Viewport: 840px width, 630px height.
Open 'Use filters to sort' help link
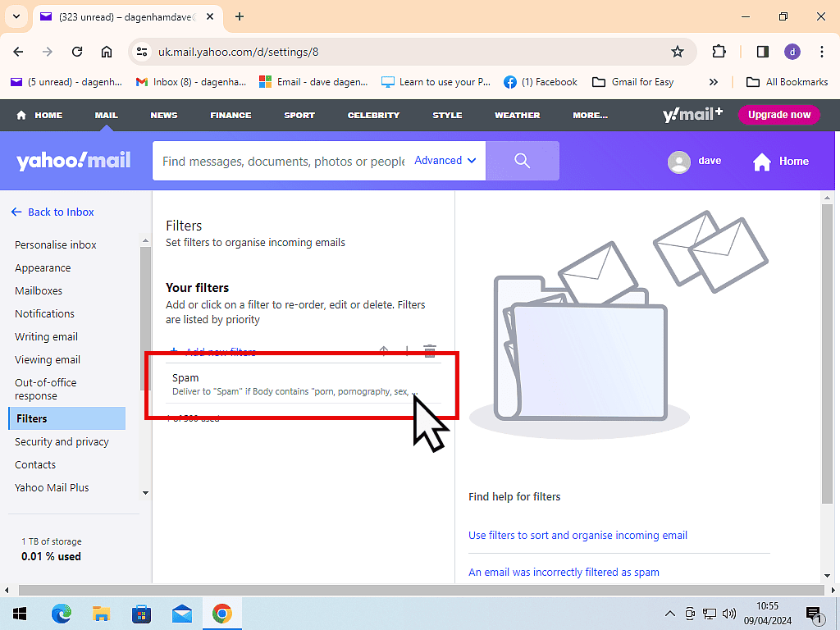pos(577,535)
